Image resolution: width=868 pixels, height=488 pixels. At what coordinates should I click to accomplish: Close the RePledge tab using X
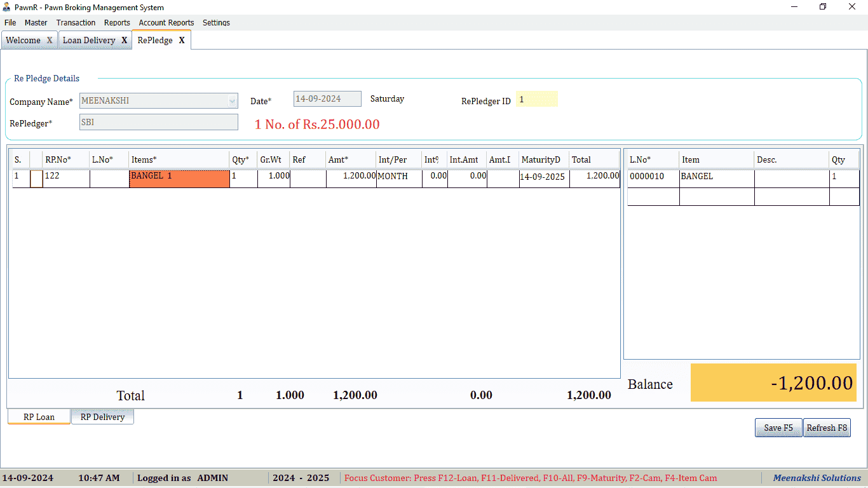[182, 40]
